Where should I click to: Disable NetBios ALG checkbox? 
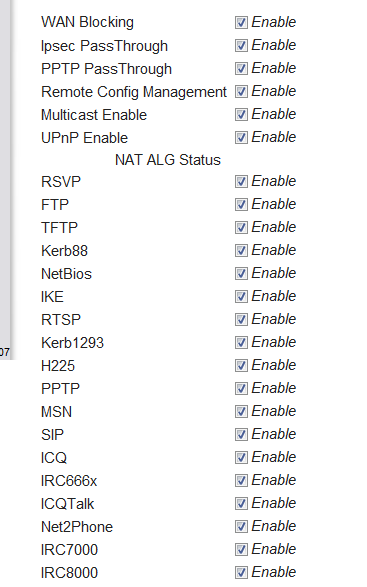point(241,273)
